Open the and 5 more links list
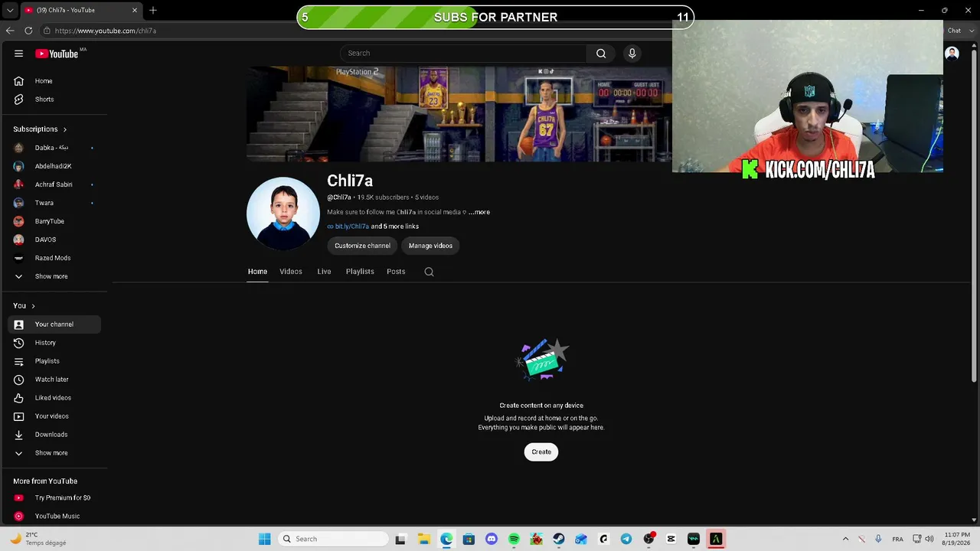The width and height of the screenshot is (980, 551). coord(395,227)
